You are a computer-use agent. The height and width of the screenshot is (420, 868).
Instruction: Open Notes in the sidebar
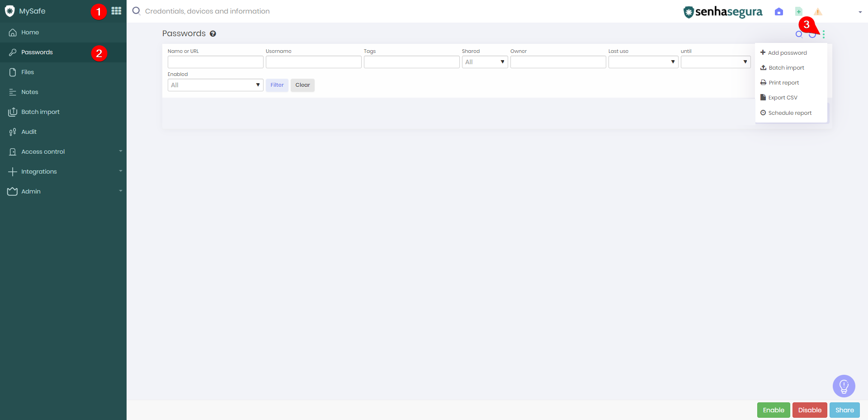pyautogui.click(x=63, y=92)
